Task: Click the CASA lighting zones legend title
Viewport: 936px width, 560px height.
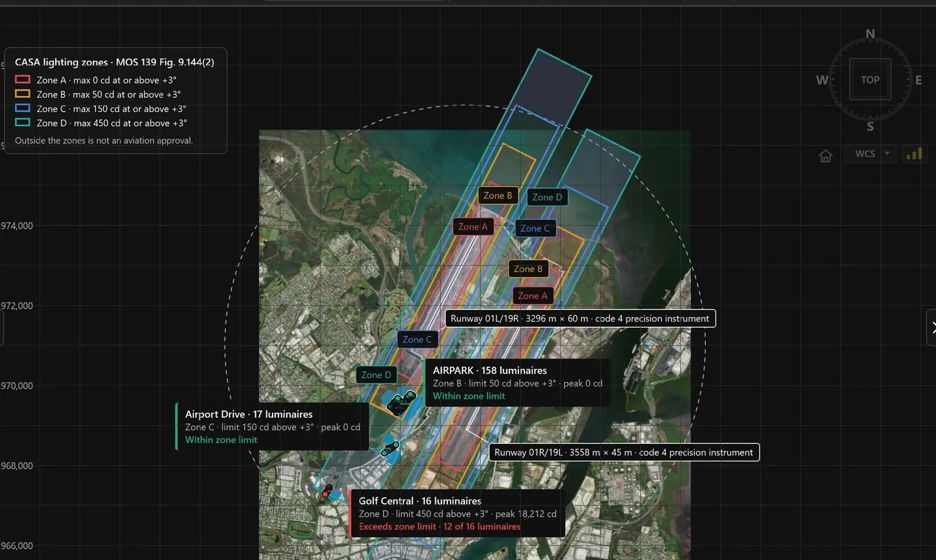Action: pyautogui.click(x=115, y=62)
